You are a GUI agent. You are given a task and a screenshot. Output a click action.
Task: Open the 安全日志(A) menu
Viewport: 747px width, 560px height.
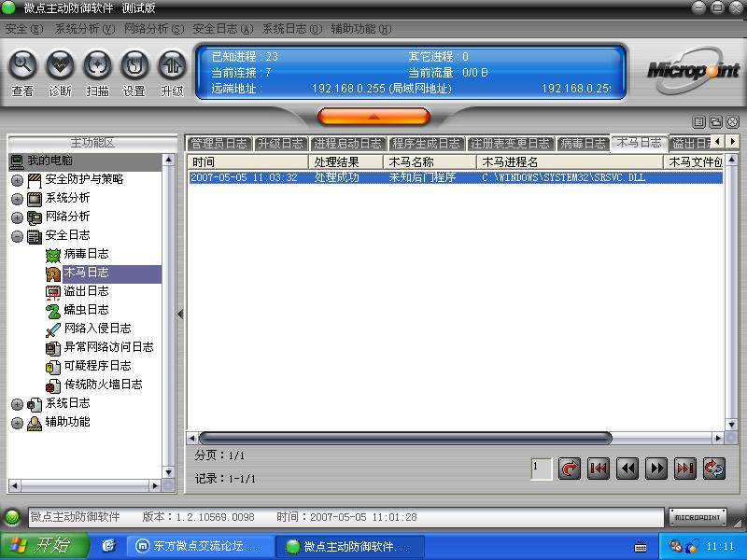coord(223,29)
